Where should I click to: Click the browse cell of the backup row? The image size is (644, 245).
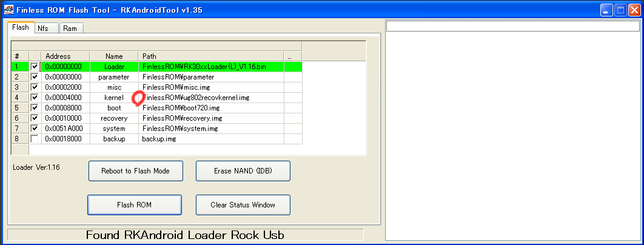click(293, 139)
